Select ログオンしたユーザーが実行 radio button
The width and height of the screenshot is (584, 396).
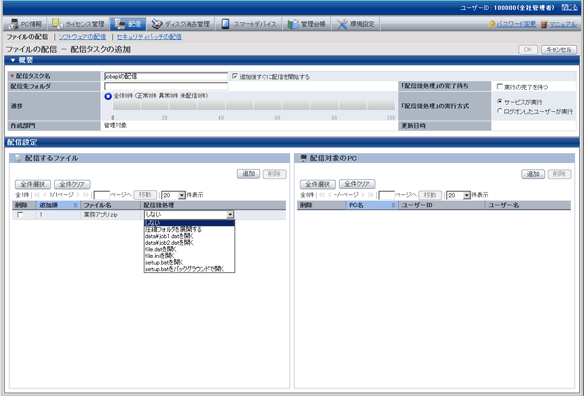click(500, 111)
